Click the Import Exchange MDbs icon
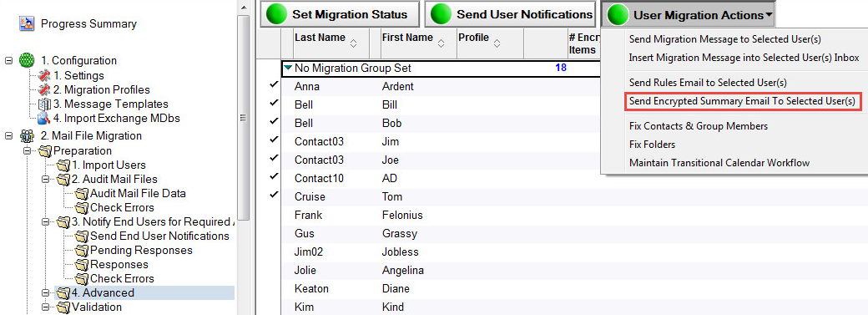The height and width of the screenshot is (315, 868). pyautogui.click(x=43, y=118)
